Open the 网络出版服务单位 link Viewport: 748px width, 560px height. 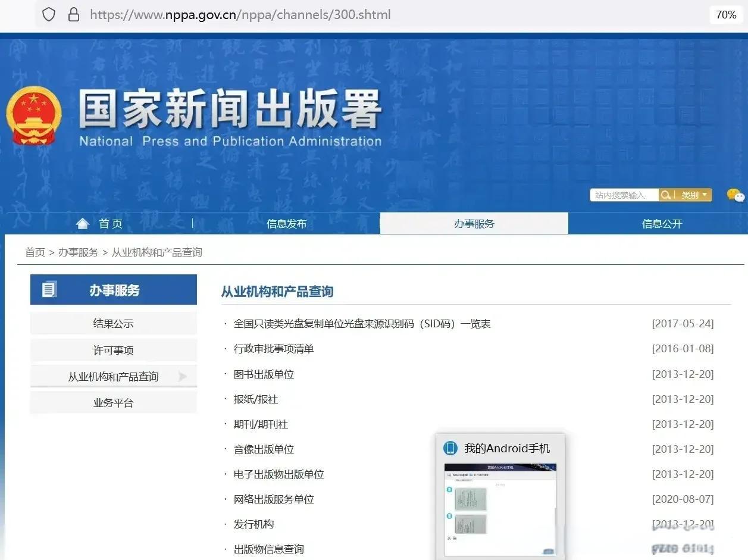coord(274,499)
